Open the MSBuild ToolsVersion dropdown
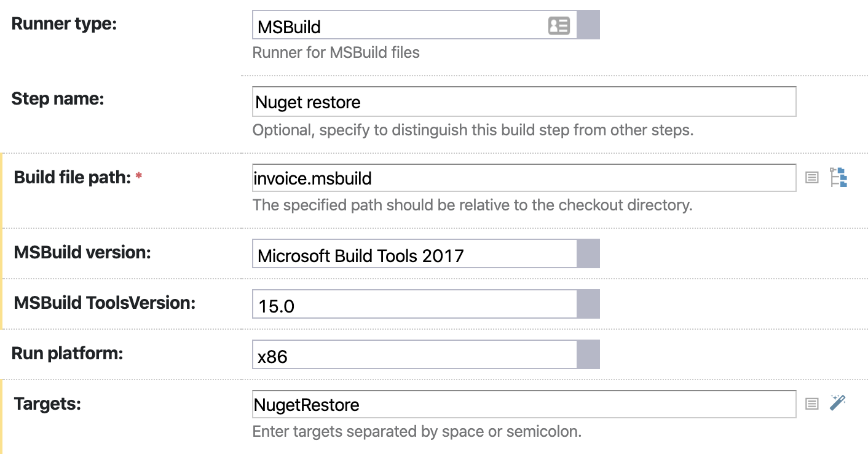Screen dimensions: 868x454 pos(588,303)
